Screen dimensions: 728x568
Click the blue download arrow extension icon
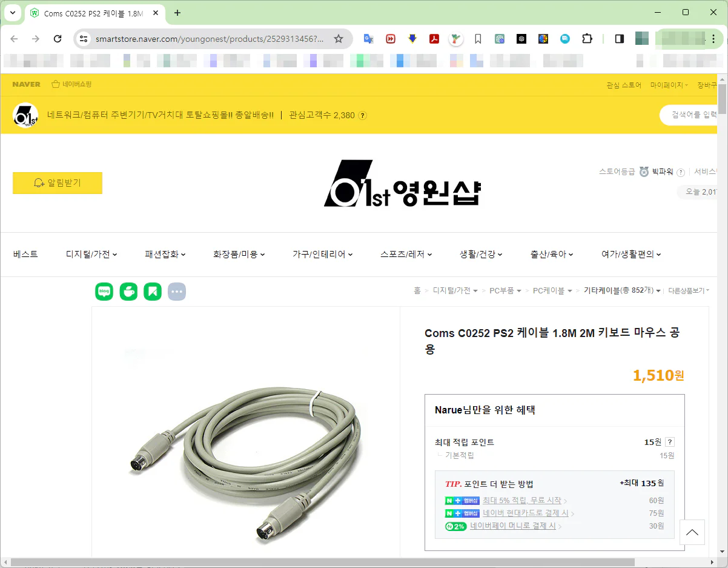(x=412, y=39)
